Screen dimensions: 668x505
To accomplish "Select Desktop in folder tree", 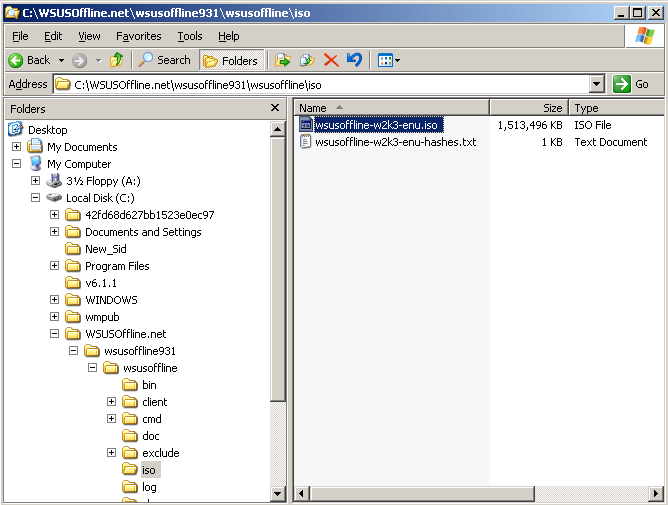I will coord(47,130).
